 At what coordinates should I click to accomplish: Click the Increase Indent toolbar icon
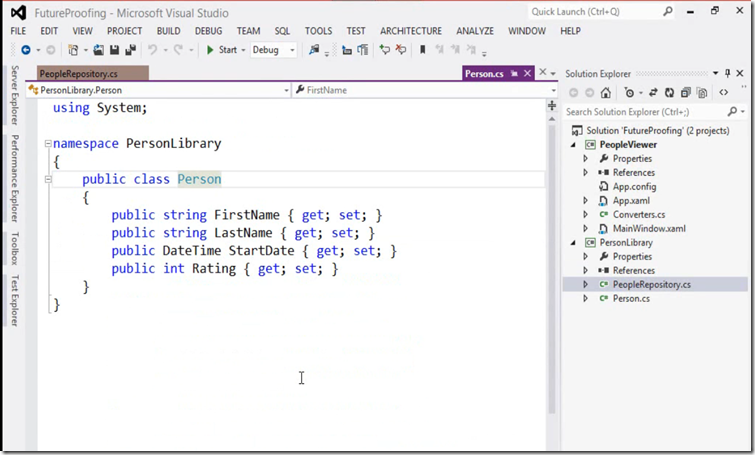click(x=363, y=50)
